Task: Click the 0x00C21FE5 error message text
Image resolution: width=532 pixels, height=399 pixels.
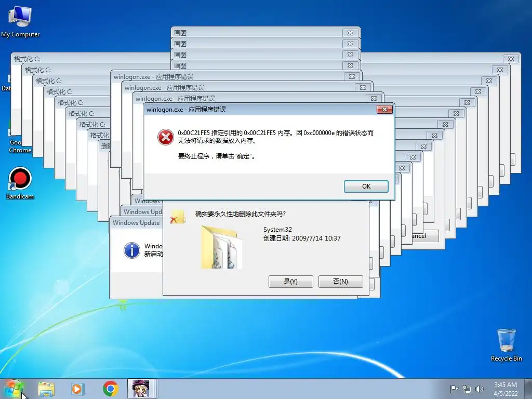Action: [275, 137]
